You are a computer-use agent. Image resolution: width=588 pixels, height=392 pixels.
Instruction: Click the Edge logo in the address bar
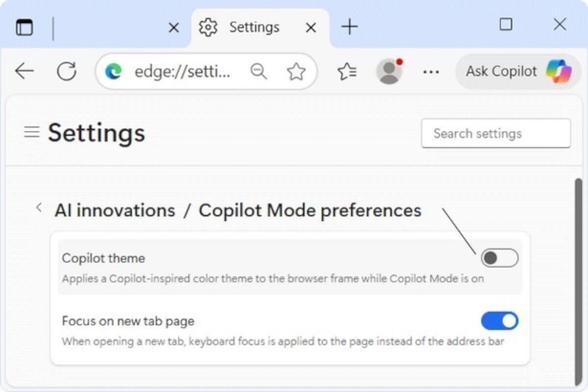point(114,71)
